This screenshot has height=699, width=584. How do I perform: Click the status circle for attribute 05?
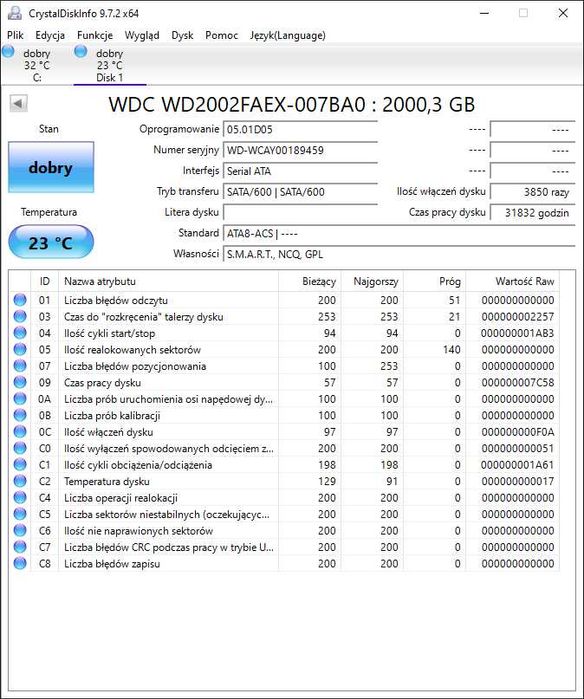20,350
